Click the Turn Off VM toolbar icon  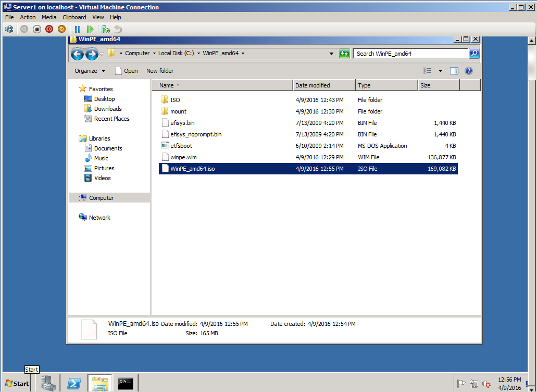[37, 29]
